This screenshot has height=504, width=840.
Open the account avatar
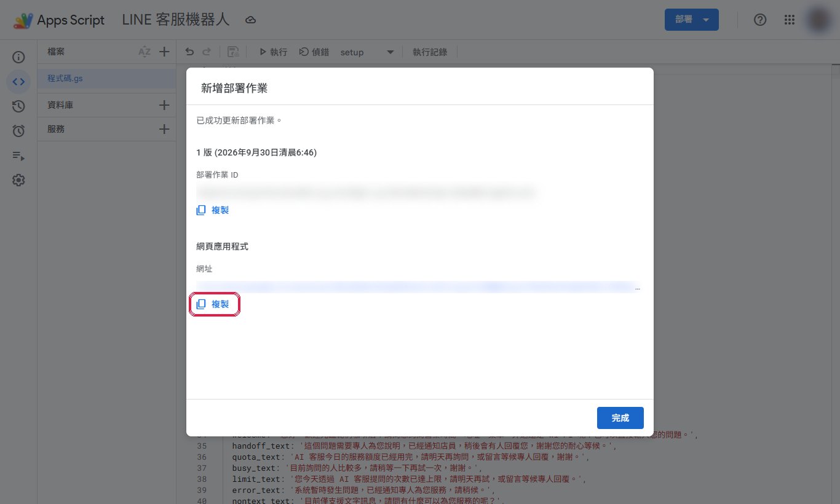[818, 20]
